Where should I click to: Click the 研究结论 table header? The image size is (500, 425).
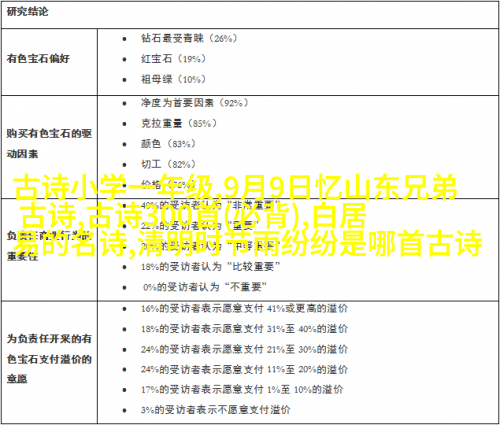pyautogui.click(x=27, y=12)
